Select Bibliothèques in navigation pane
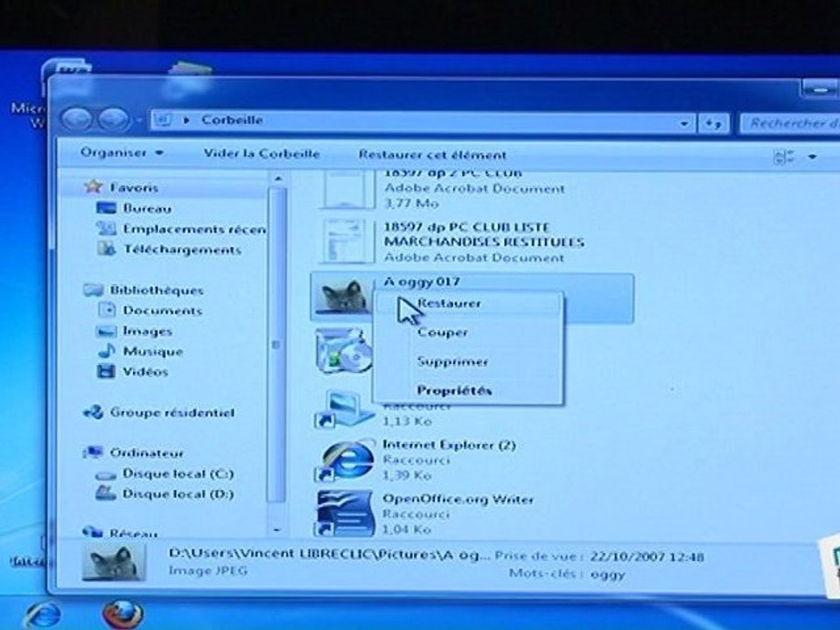Viewport: 840px width, 630px height. 144,290
